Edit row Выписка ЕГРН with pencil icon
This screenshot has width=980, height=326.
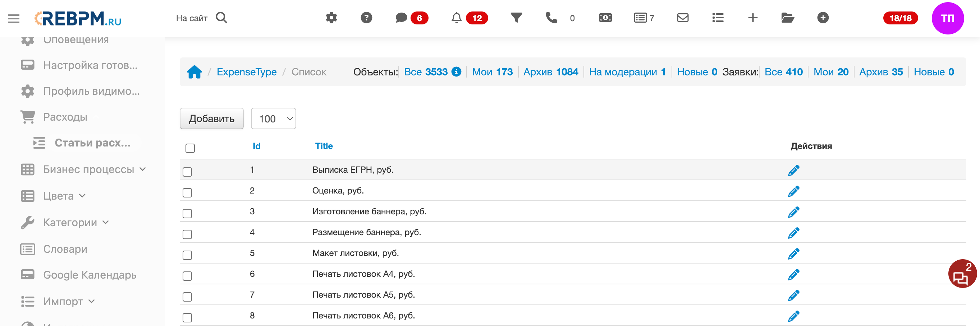coord(793,170)
